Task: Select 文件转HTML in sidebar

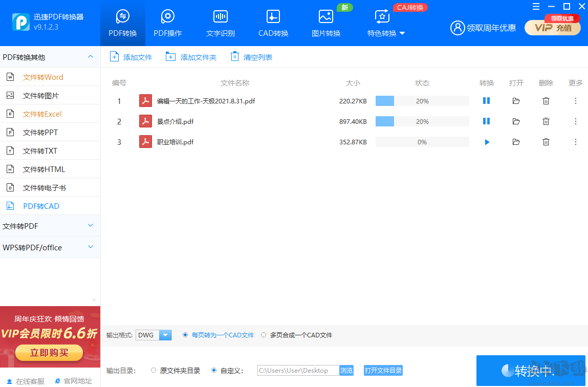Action: pos(50,169)
